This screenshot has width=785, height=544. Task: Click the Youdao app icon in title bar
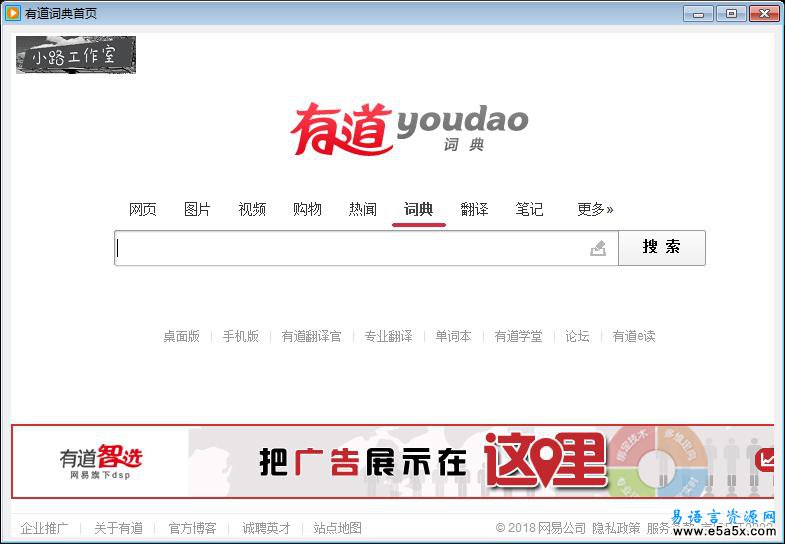pos(12,13)
